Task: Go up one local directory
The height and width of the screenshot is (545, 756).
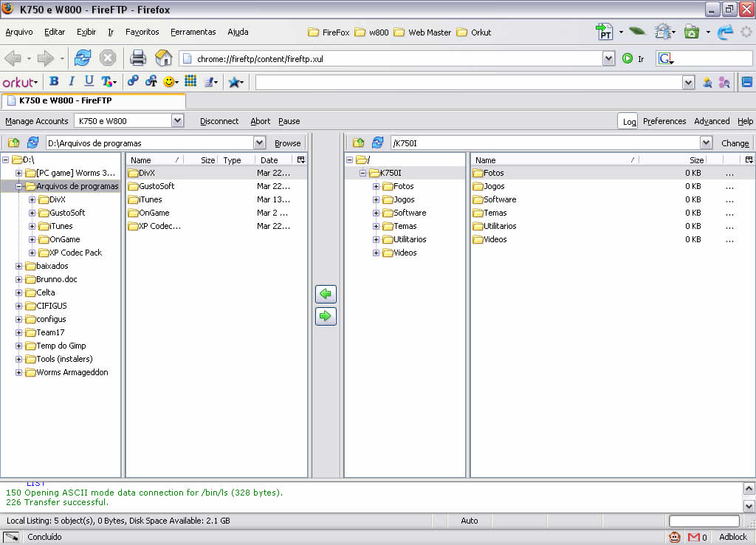Action: click(14, 143)
